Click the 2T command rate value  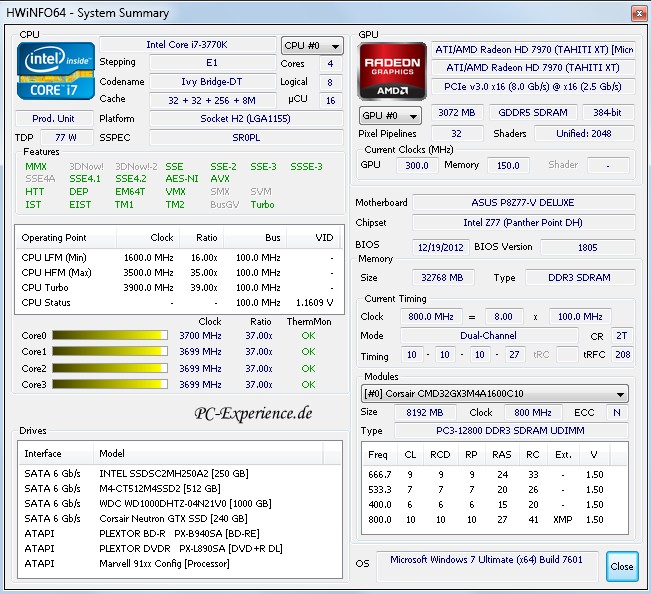pos(622,335)
